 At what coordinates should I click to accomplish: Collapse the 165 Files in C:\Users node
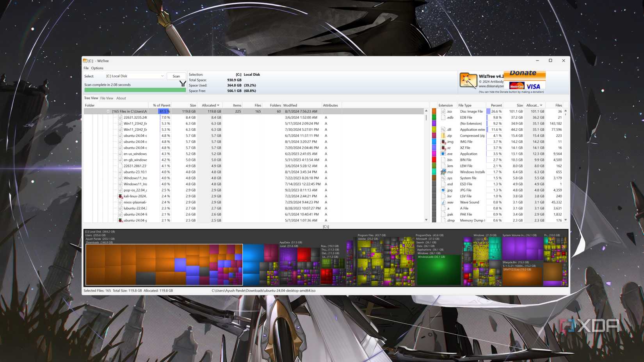click(108, 112)
